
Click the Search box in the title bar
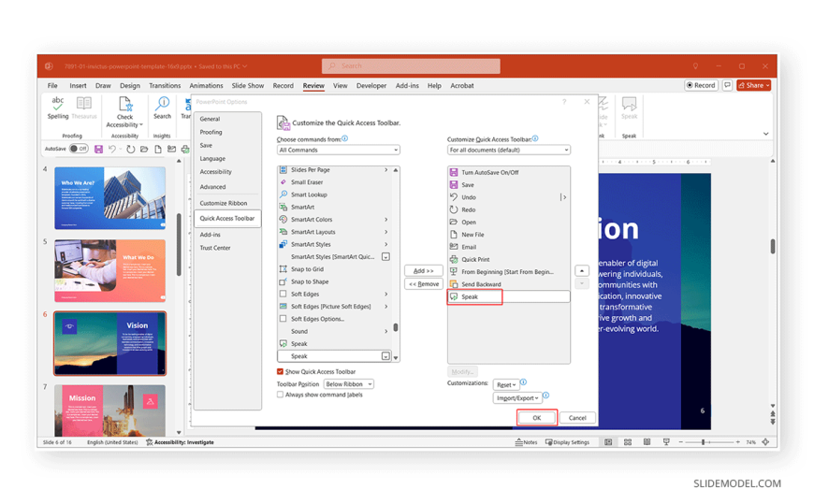tap(411, 65)
